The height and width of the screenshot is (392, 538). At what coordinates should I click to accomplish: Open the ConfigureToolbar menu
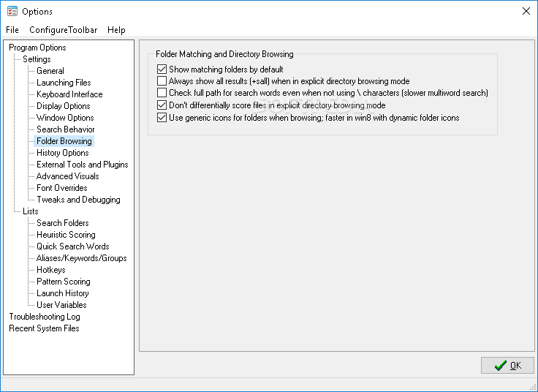tap(63, 30)
